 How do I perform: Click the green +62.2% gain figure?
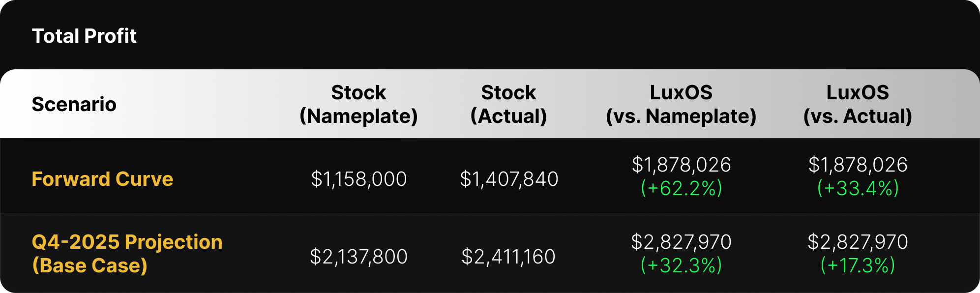pyautogui.click(x=681, y=188)
